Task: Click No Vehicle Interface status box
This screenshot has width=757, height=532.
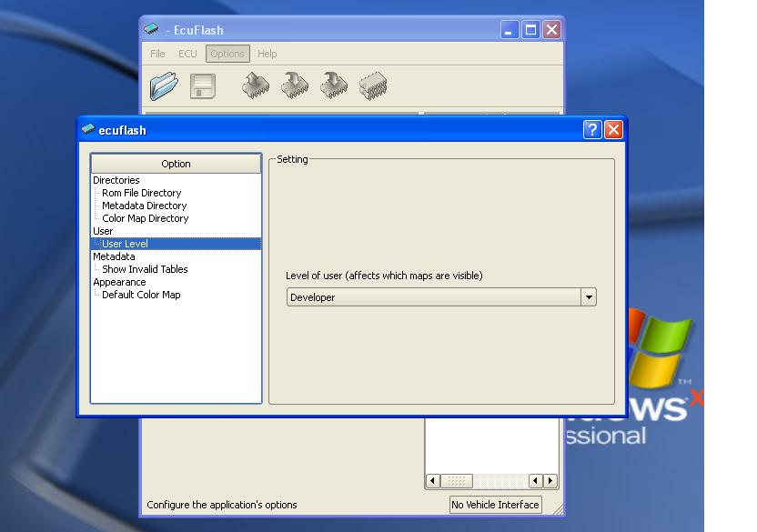Action: (495, 505)
